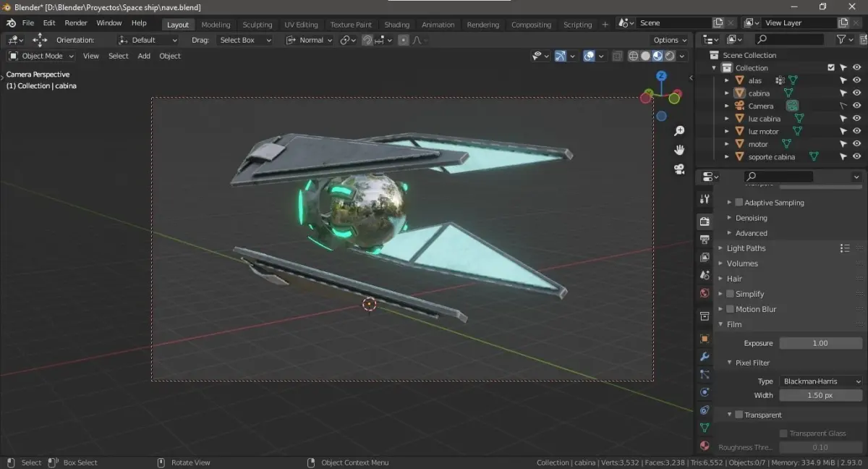Open the Render properties tab icon
868x469 pixels.
tap(705, 221)
